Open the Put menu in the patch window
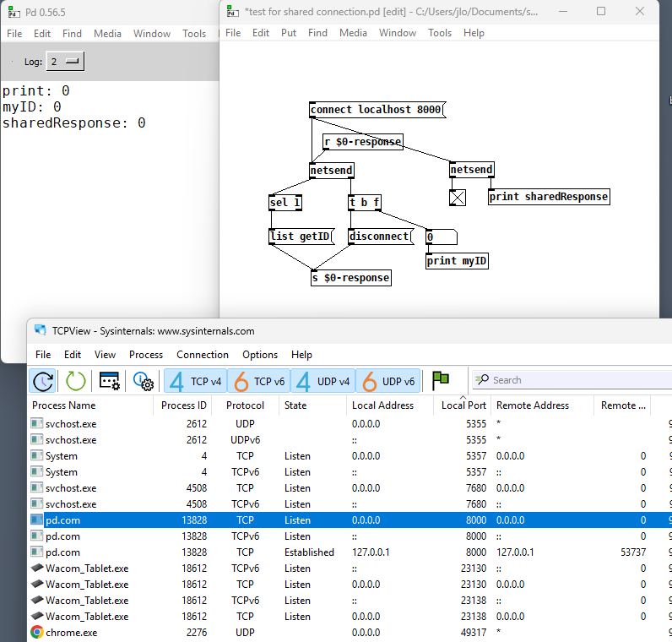Screen dimensions: 672x642 [289, 33]
